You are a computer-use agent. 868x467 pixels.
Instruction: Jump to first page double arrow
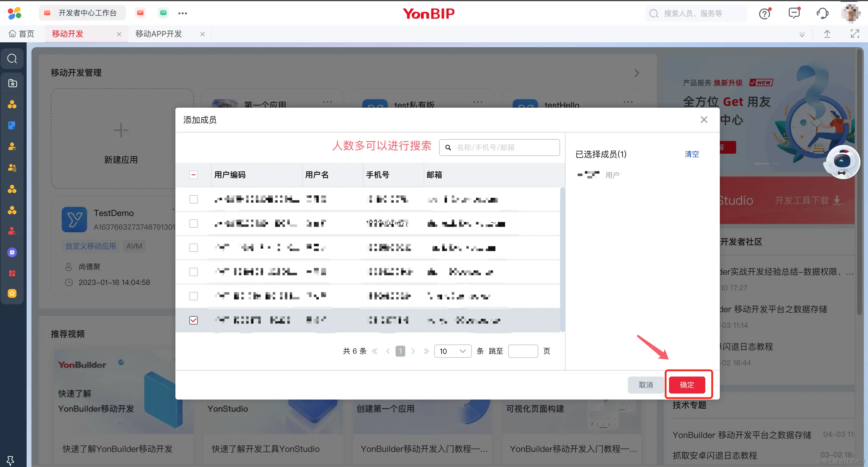(x=375, y=351)
